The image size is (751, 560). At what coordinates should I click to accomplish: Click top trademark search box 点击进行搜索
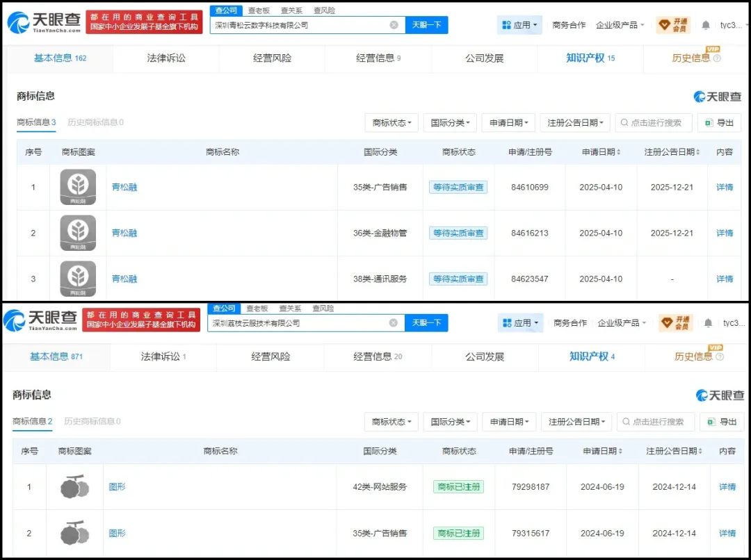tap(653, 122)
